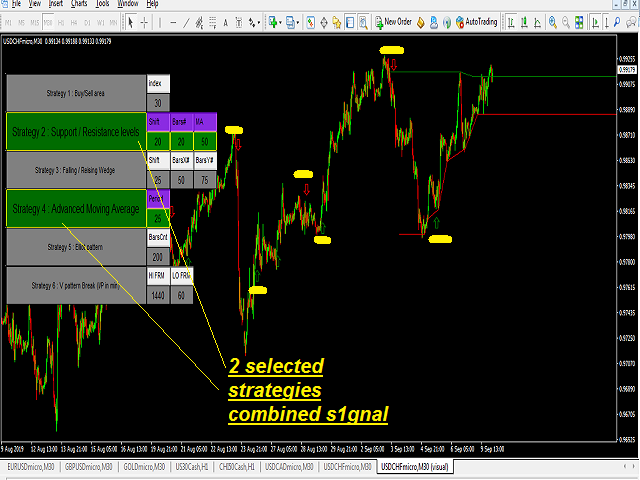
Task: Open the Market Watch window icon
Action: point(311,22)
